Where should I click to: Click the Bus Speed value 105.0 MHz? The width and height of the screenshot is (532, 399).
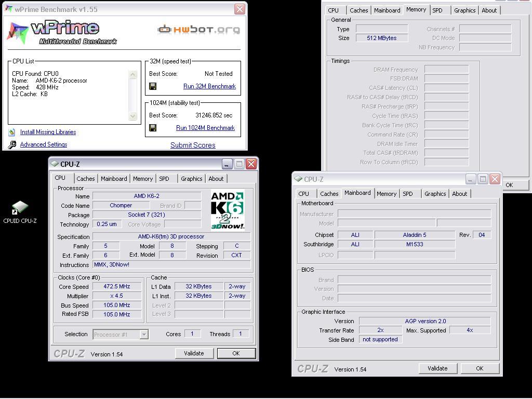(117, 305)
